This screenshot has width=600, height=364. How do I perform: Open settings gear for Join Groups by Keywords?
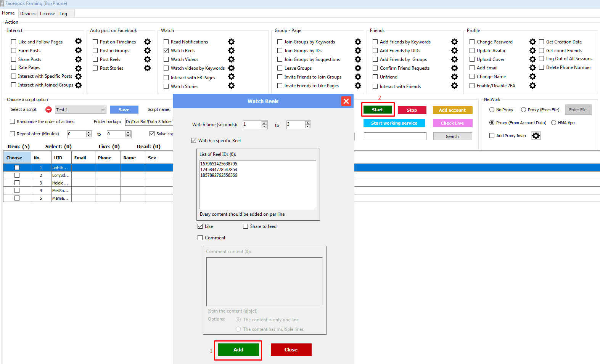[x=358, y=42]
